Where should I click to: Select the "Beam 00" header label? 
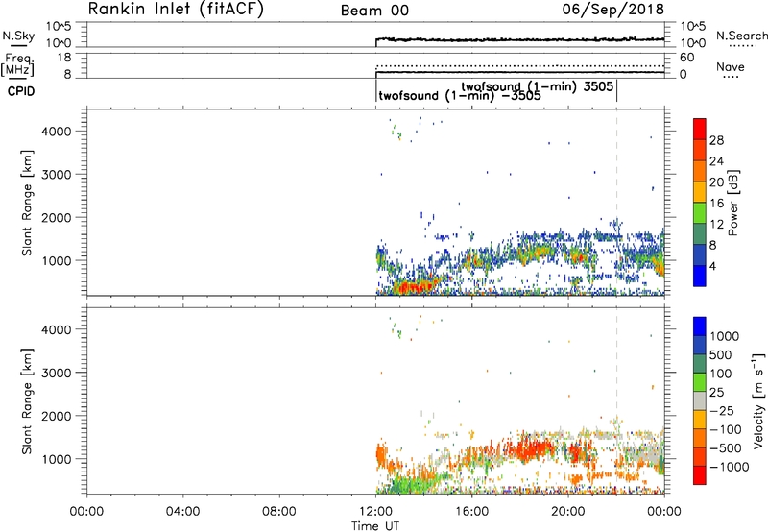[x=374, y=11]
